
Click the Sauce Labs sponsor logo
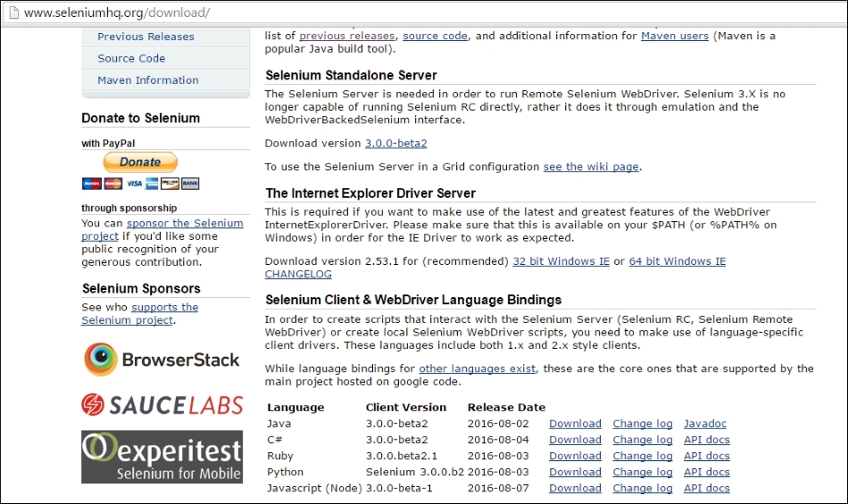(x=162, y=405)
